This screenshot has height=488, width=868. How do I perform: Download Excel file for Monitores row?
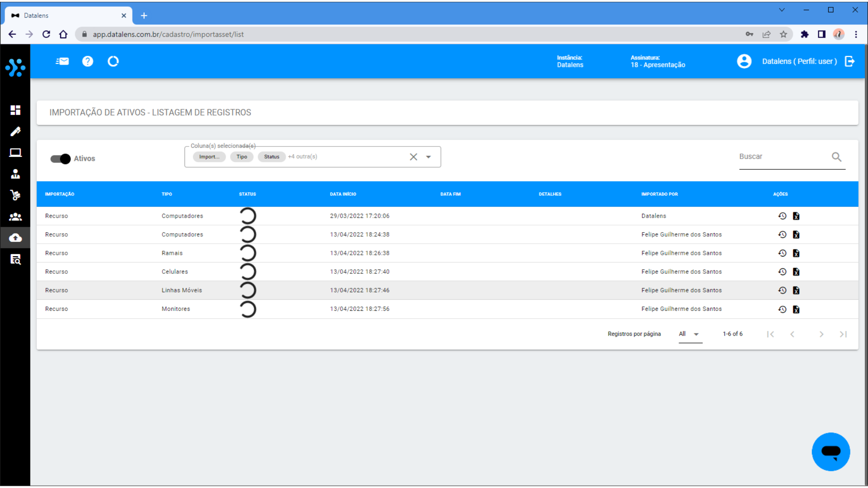tap(796, 309)
